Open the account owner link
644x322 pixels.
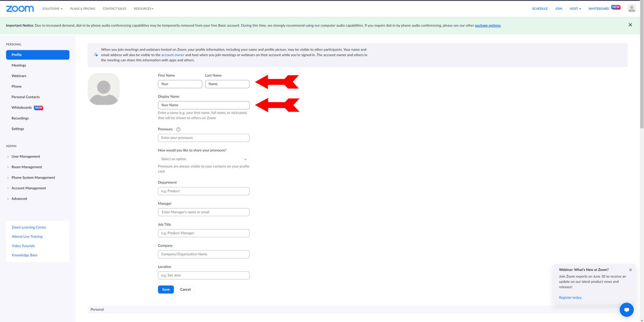(173, 55)
